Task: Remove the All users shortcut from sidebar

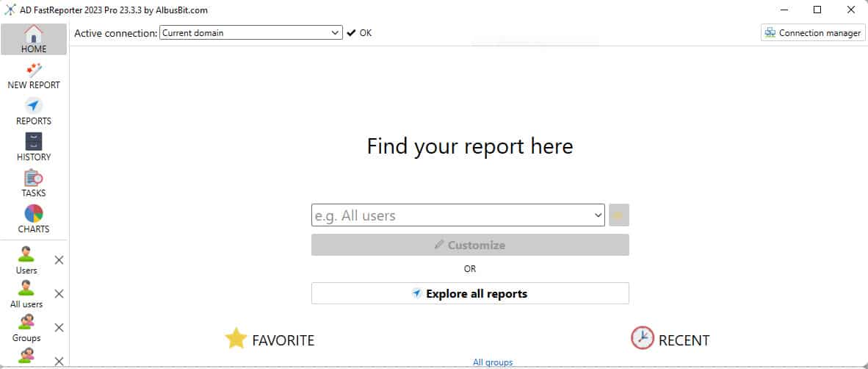Action: (x=59, y=293)
